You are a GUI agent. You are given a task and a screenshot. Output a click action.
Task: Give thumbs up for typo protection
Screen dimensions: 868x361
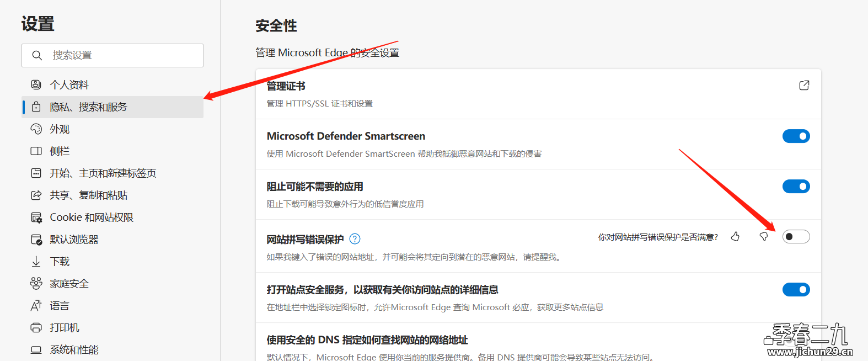click(x=735, y=236)
